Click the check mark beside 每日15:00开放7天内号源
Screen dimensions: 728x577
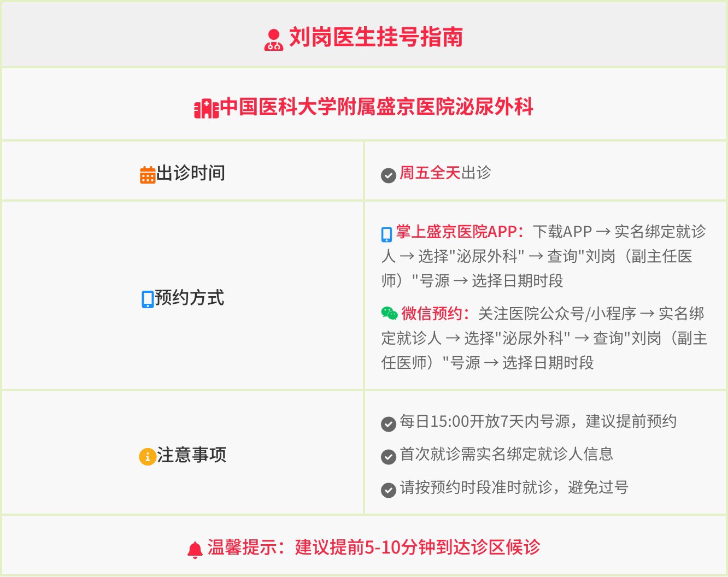point(389,424)
